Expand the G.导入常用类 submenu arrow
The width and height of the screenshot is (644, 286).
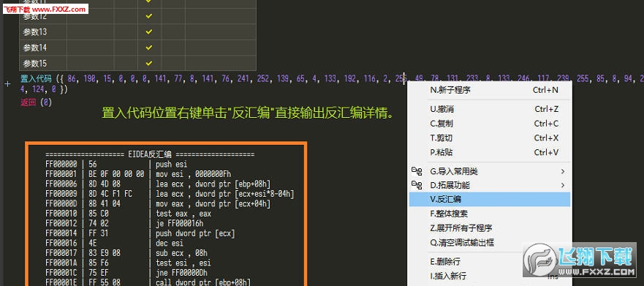(x=563, y=171)
